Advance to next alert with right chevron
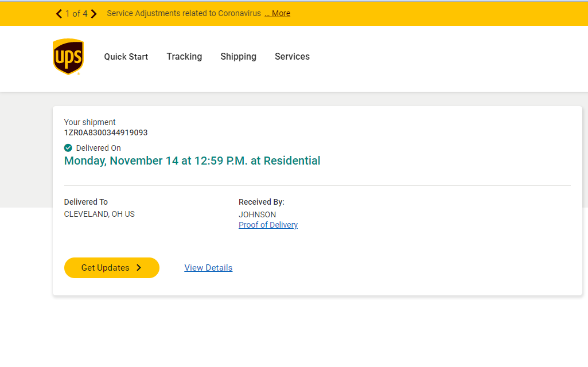The width and height of the screenshot is (588, 367). click(x=94, y=14)
